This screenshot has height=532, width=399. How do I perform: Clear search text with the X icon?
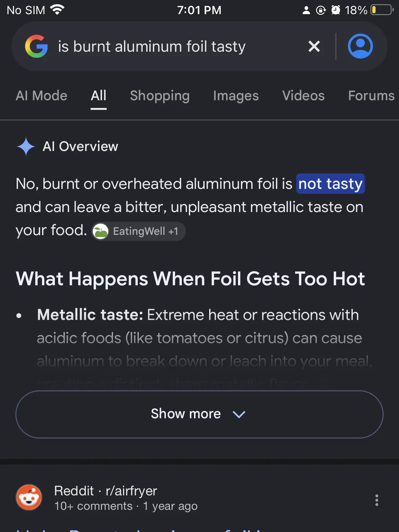pyautogui.click(x=314, y=46)
